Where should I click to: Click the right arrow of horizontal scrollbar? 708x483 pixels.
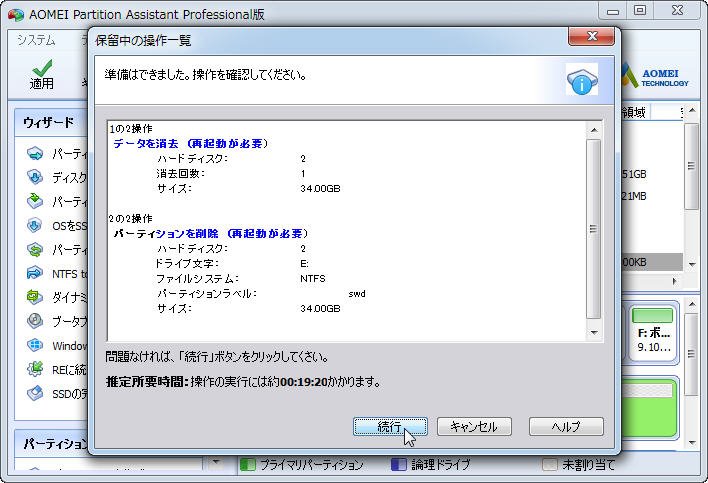coord(675,281)
